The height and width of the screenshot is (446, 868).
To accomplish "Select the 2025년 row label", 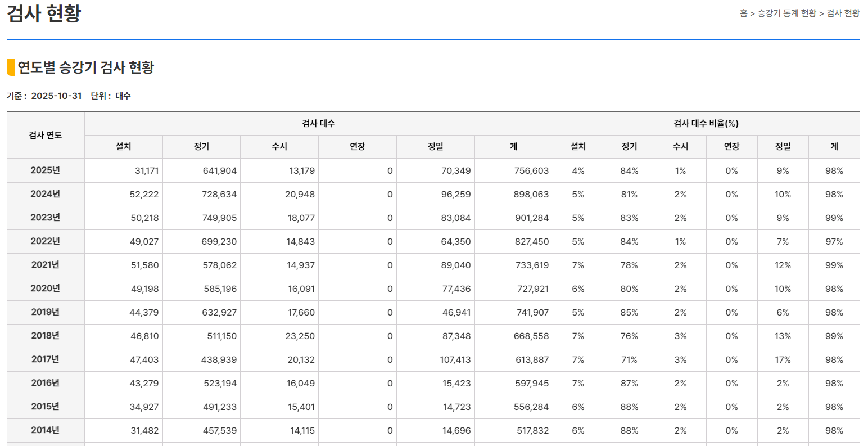I will [x=46, y=170].
